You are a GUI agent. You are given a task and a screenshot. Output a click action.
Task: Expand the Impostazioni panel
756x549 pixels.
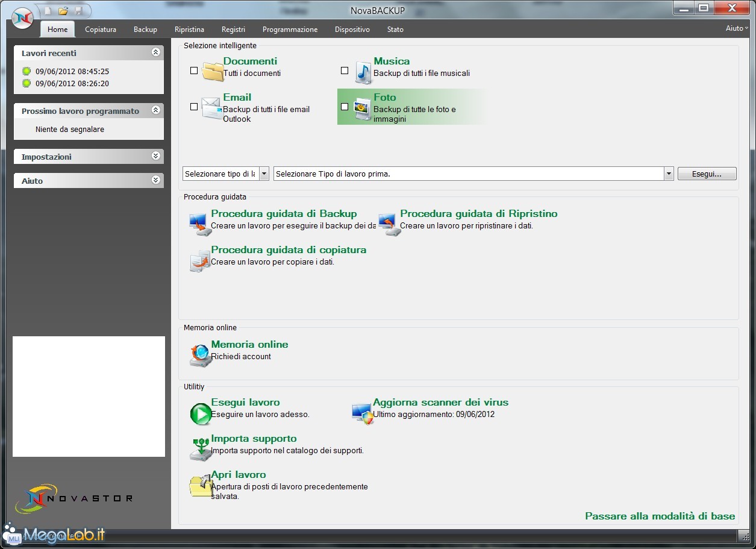156,156
